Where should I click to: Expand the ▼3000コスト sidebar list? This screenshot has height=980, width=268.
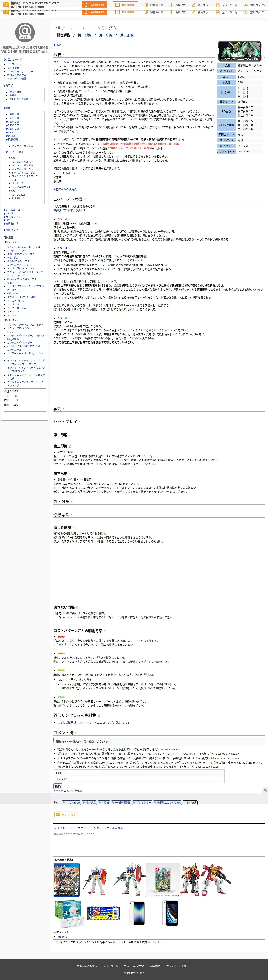coord(14,122)
